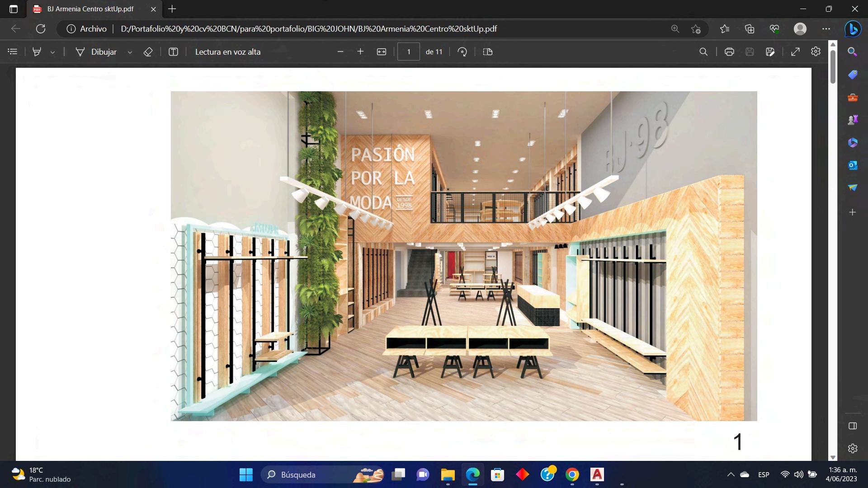
Task: Open the PDF table of contents
Action: 13,52
